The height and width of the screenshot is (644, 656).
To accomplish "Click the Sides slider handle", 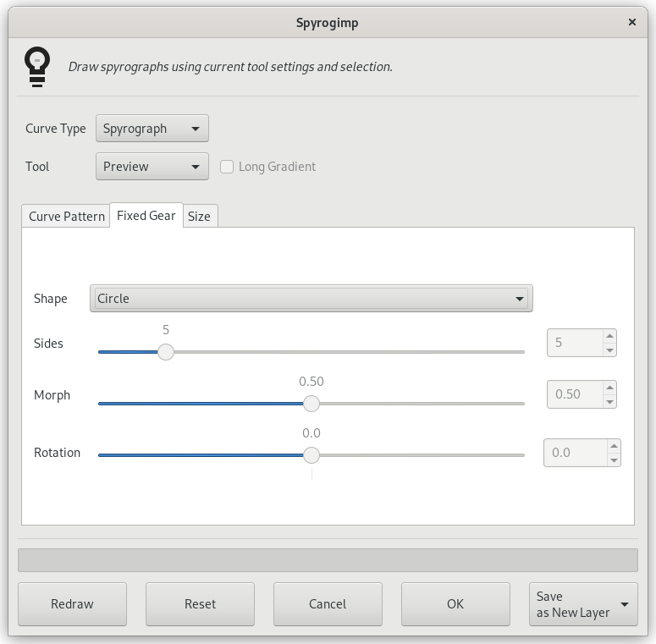I will pyautogui.click(x=166, y=352).
